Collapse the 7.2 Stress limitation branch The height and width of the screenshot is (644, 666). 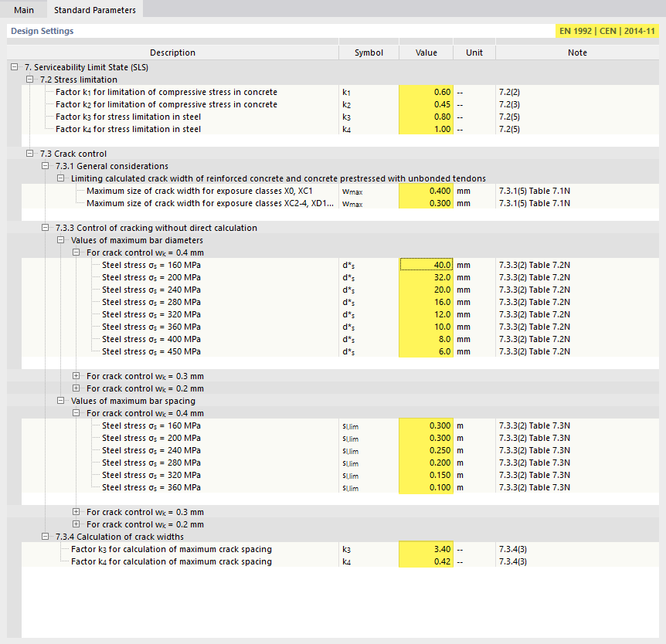point(29,80)
